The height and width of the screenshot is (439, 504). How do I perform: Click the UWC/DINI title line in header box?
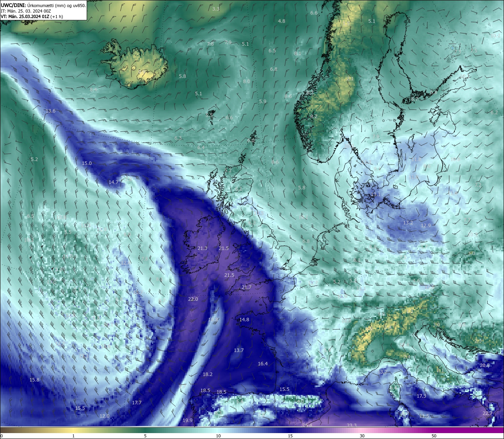(43, 5)
